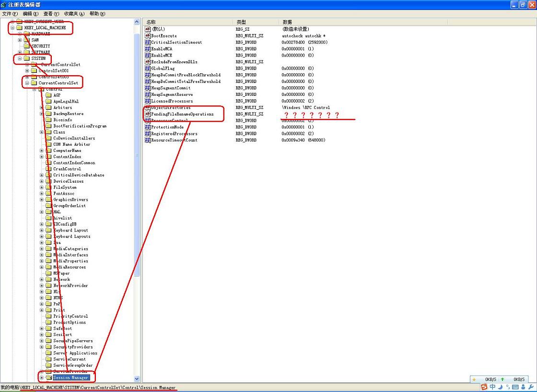This screenshot has height=392, width=537.
Task: Open the 收藏夹 (Favorites) menu
Action: [x=74, y=14]
